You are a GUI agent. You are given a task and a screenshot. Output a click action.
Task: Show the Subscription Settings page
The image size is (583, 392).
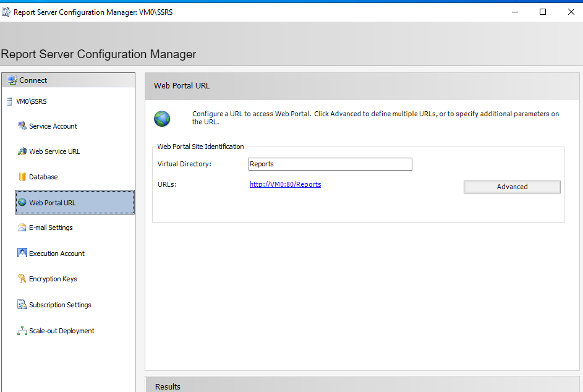60,305
